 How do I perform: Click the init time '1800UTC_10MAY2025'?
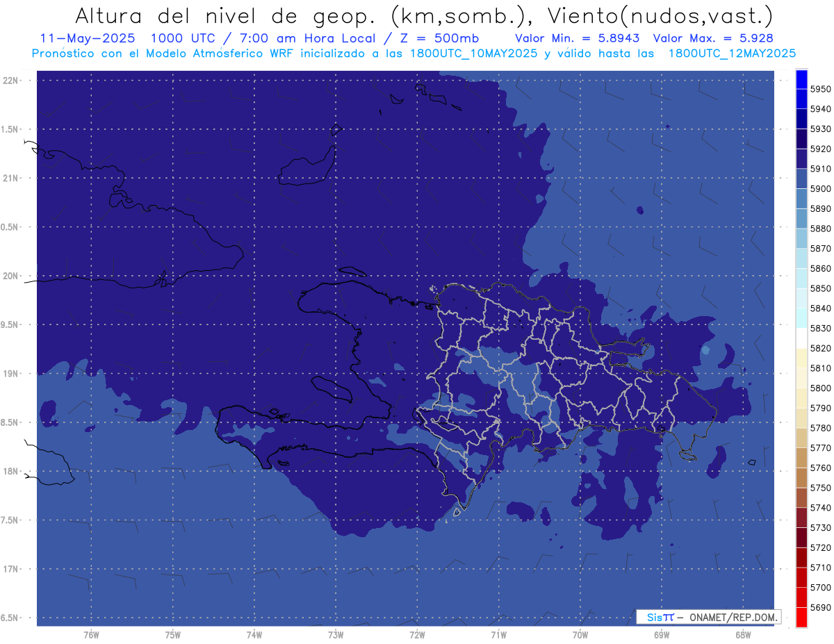pos(473,53)
